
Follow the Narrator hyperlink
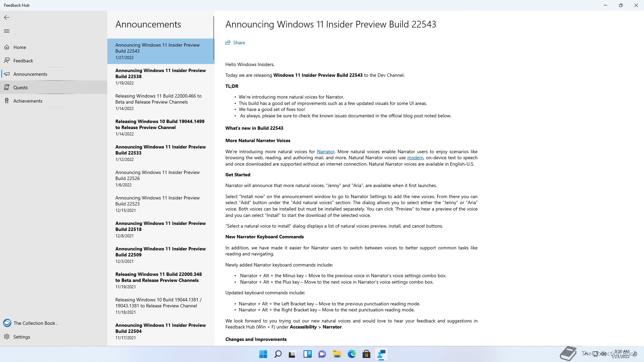[x=325, y=152]
